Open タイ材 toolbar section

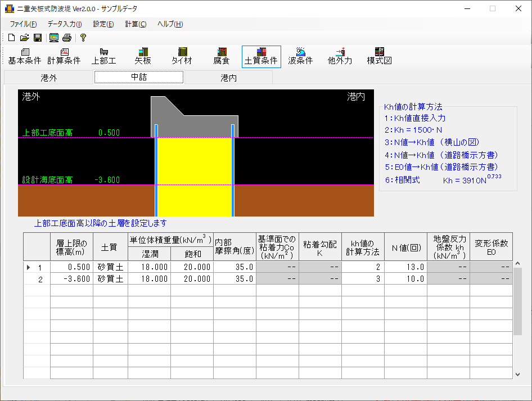(x=182, y=57)
